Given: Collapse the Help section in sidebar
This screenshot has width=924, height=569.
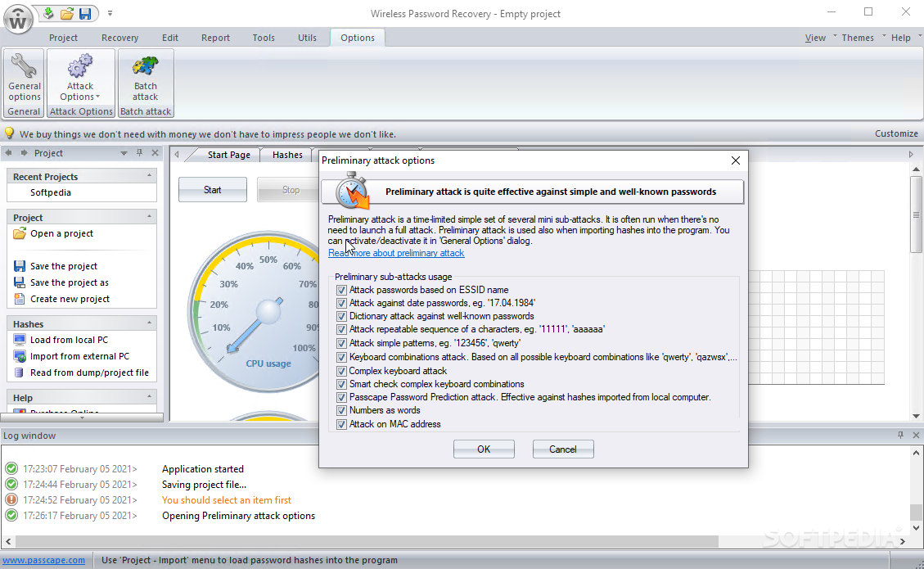Looking at the screenshot, I should coord(149,397).
